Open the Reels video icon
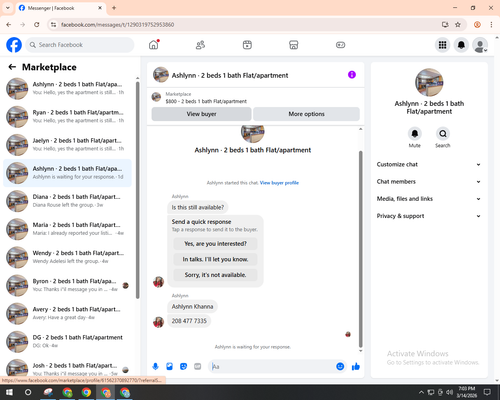 247,45
